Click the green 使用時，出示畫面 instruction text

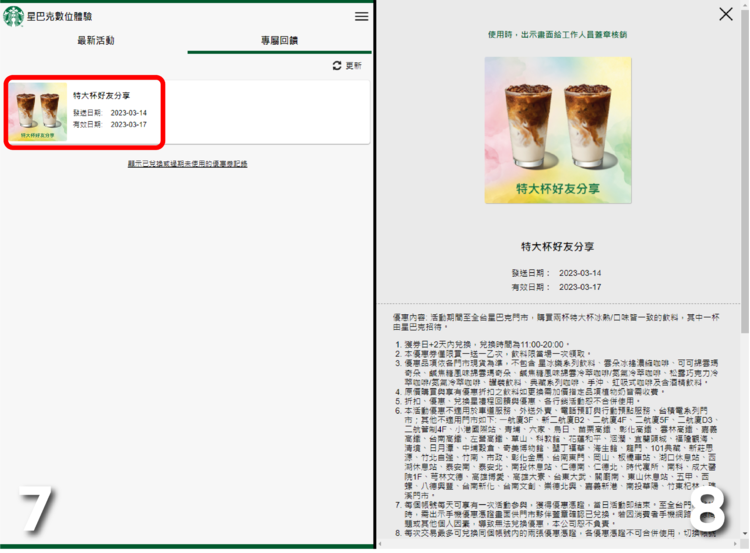558,34
